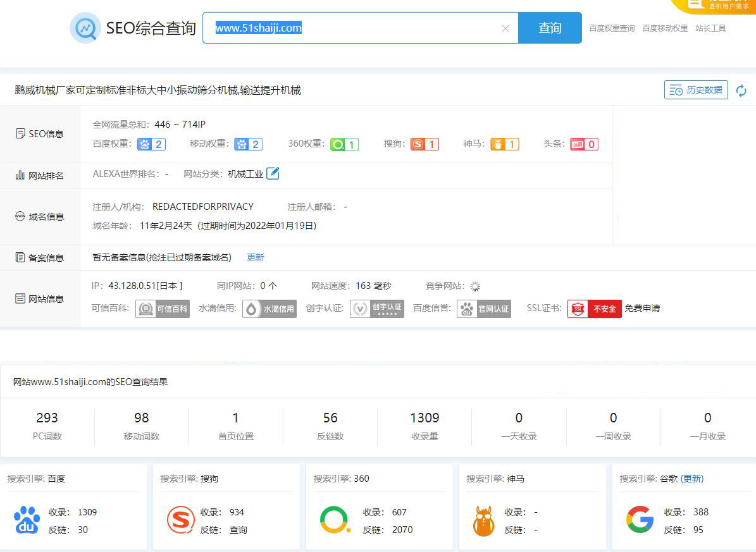Image resolution: width=756 pixels, height=552 pixels.
Task: Select the Sogou engine icon
Action: click(x=180, y=520)
